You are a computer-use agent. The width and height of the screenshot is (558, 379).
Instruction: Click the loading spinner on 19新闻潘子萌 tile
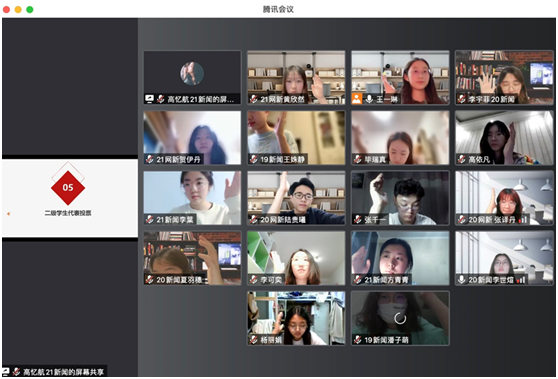[400, 318]
